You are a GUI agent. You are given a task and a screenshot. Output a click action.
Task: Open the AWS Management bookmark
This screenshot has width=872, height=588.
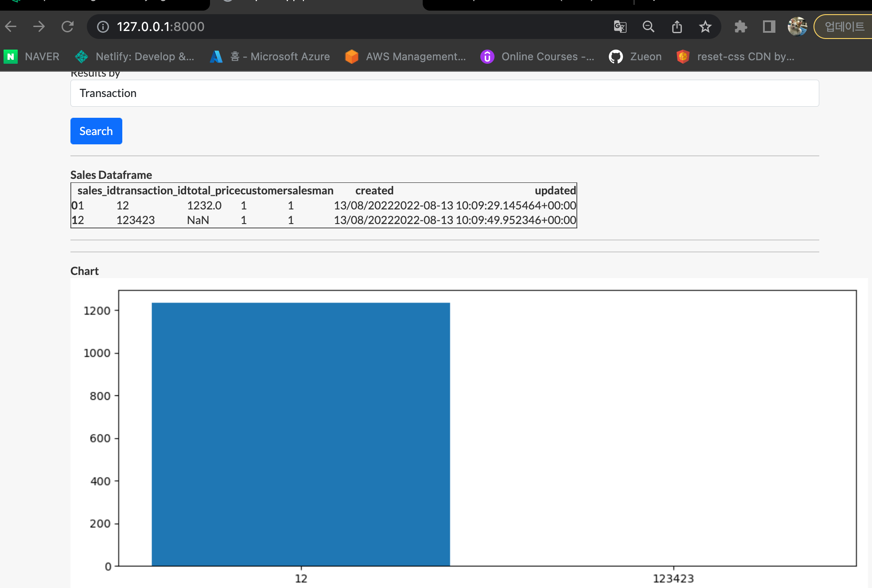point(406,57)
